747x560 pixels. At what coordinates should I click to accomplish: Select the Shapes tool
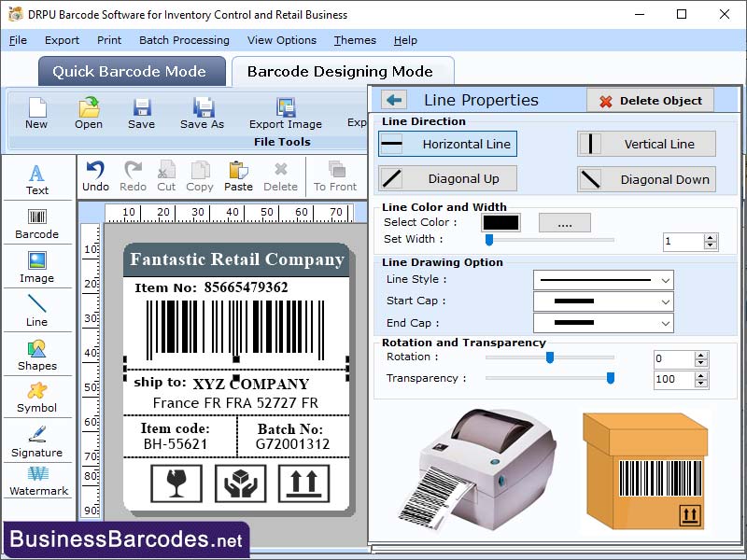37,357
